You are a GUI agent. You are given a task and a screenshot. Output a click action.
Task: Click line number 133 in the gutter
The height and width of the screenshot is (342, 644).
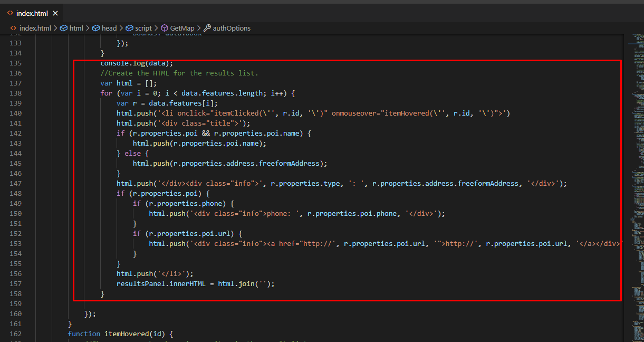point(16,43)
